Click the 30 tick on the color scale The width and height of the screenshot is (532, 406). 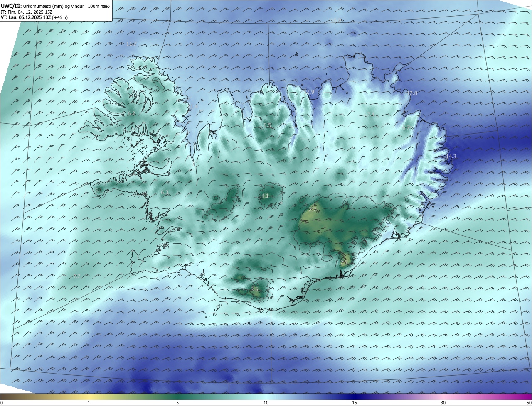tap(443, 403)
